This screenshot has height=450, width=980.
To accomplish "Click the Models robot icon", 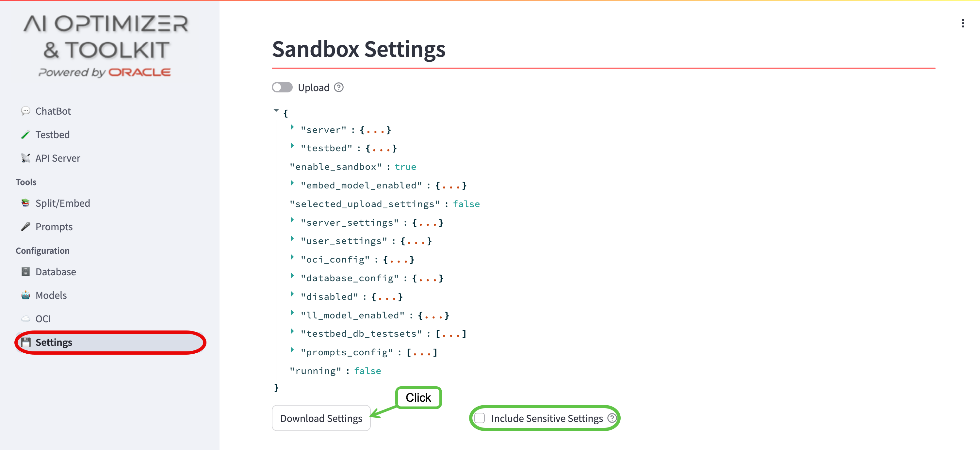I will click(x=25, y=295).
